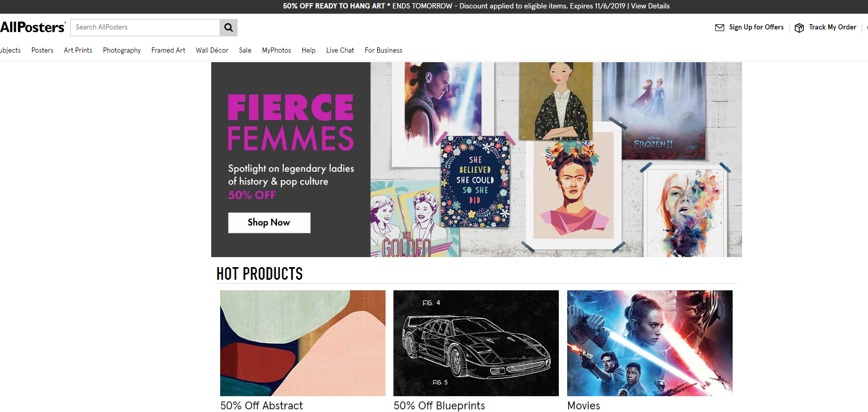
Task: Click the Shop Now button
Action: 269,222
